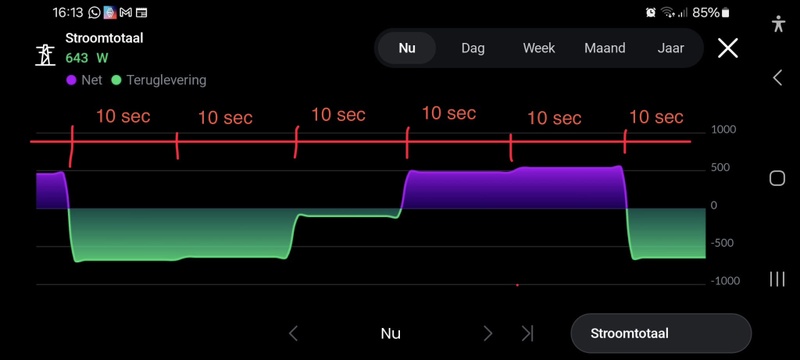Viewport: 800px width, 360px height.
Task: Tap the Android back chevron
Action: (777, 78)
